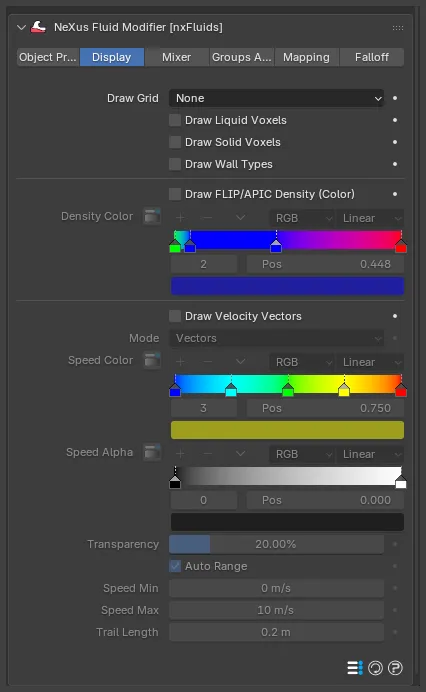Open the Mode Vectors dropdown
The width and height of the screenshot is (426, 692).
click(276, 338)
